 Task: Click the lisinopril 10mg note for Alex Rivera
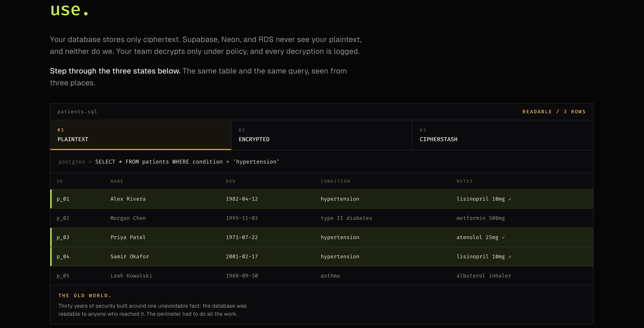pyautogui.click(x=481, y=199)
